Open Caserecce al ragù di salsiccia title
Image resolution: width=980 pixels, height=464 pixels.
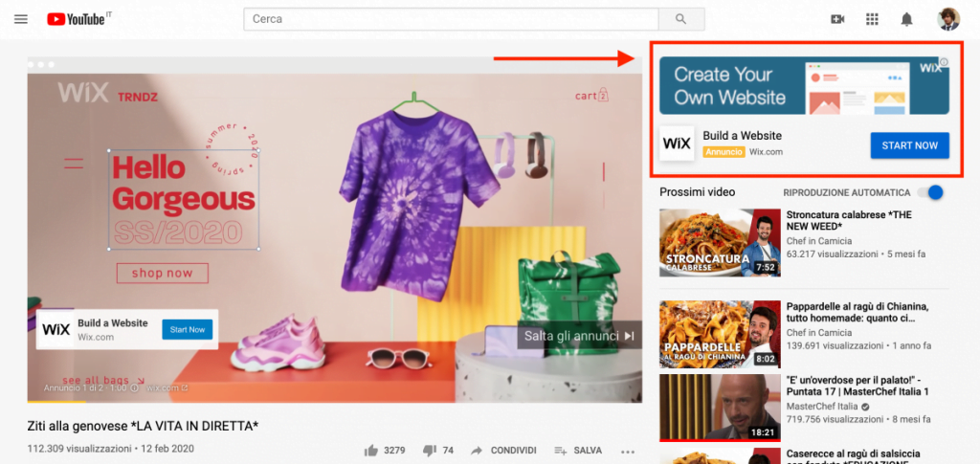(x=853, y=455)
